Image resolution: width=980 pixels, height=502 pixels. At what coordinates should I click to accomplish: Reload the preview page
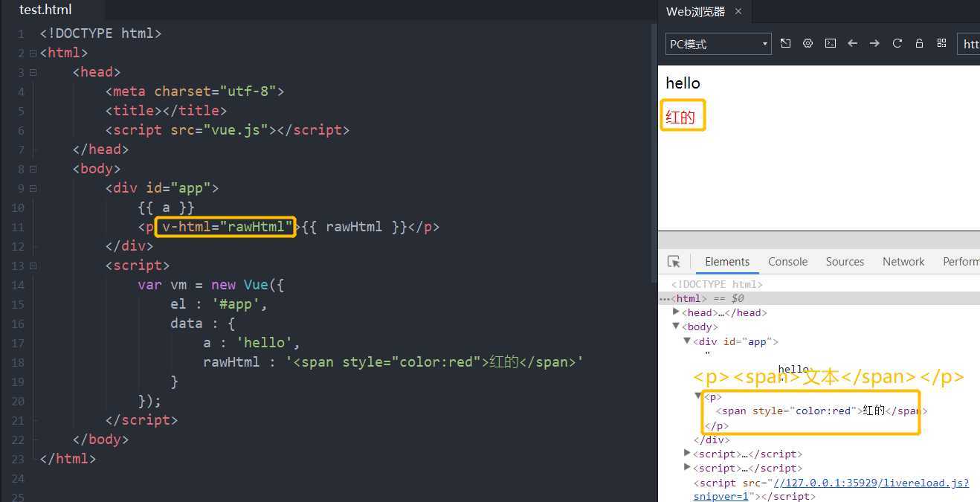pos(897,44)
